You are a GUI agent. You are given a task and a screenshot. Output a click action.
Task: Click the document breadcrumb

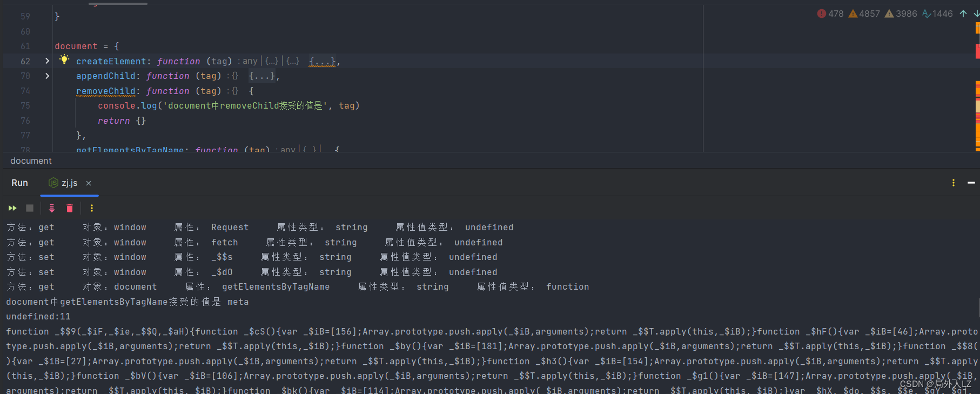[31, 161]
